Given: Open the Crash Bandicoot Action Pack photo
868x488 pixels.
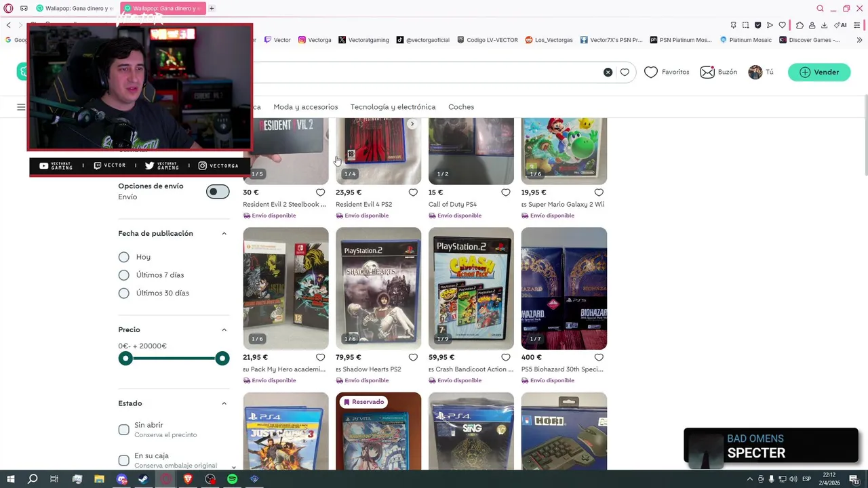Looking at the screenshot, I should click(471, 289).
